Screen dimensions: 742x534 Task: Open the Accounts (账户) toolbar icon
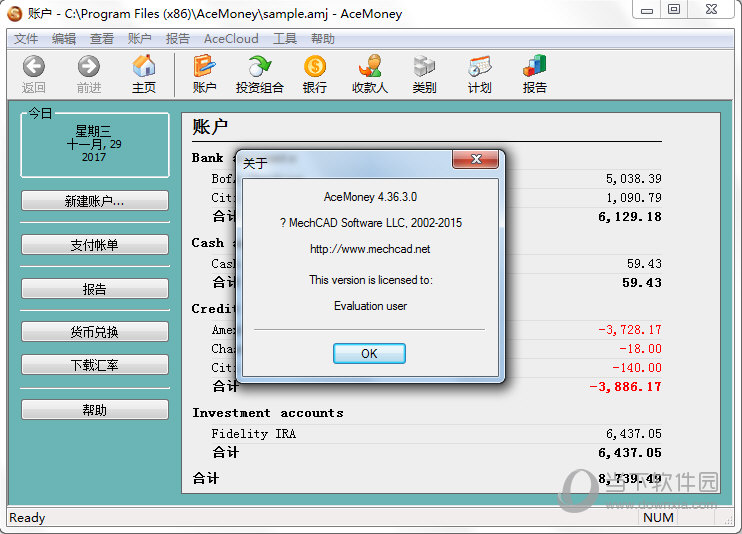[204, 66]
